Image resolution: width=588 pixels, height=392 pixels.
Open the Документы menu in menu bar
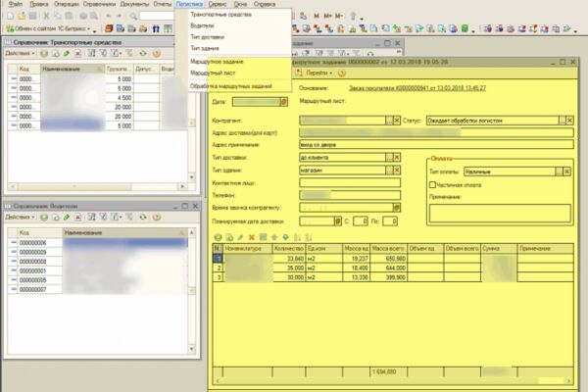134,4
